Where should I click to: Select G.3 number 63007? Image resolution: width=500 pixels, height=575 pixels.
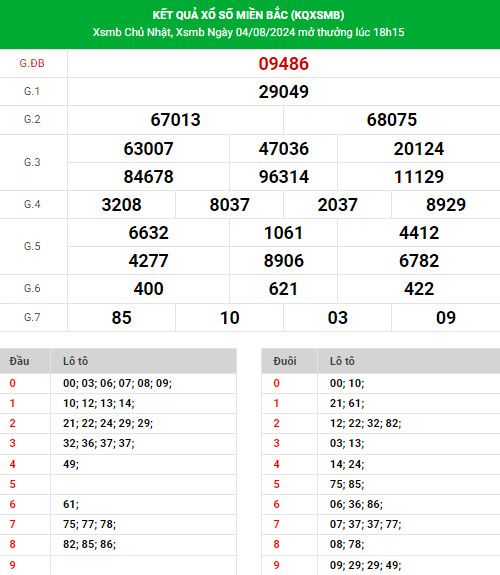coord(148,149)
